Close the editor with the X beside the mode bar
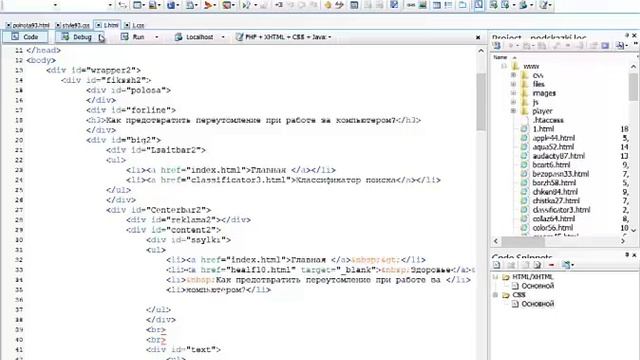Image resolution: width=640 pixels, height=360 pixels. coord(478,37)
